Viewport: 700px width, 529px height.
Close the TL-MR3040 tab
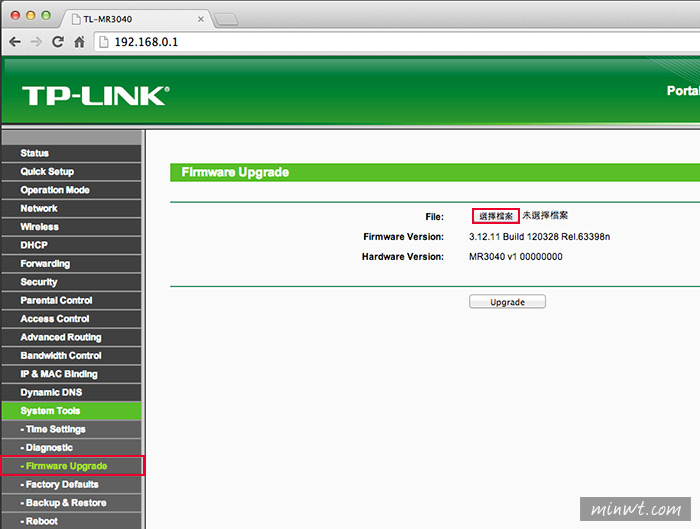(201, 19)
